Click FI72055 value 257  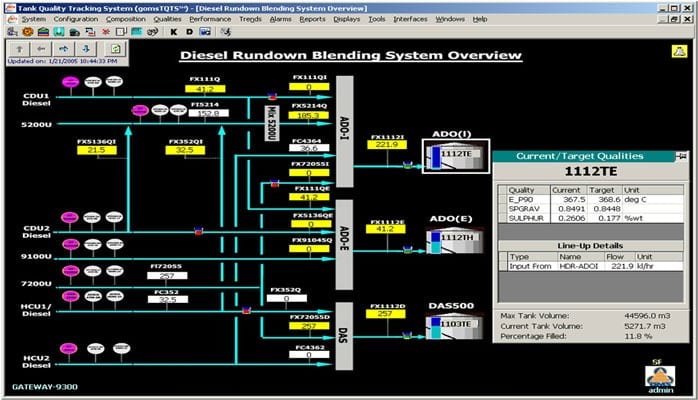tap(167, 276)
